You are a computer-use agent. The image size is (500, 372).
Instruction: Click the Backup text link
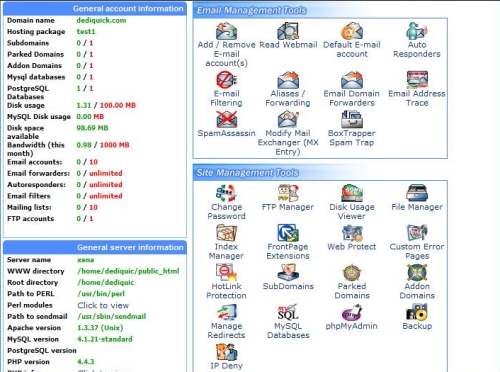417,326
